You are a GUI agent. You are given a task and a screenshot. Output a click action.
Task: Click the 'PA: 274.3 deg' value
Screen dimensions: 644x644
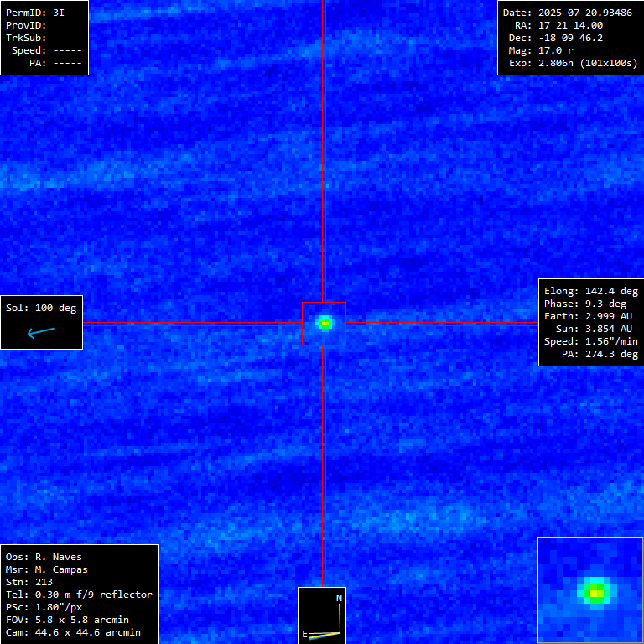(x=600, y=354)
